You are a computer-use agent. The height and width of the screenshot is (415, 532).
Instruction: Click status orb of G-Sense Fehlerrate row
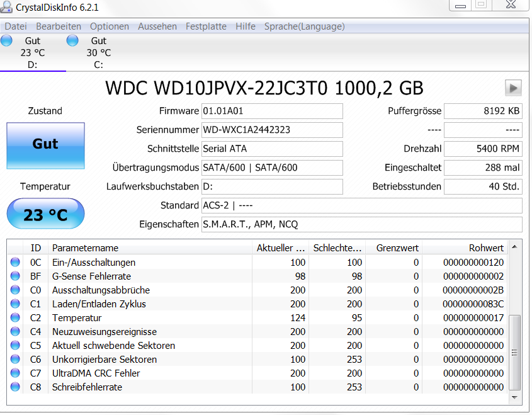(15, 276)
